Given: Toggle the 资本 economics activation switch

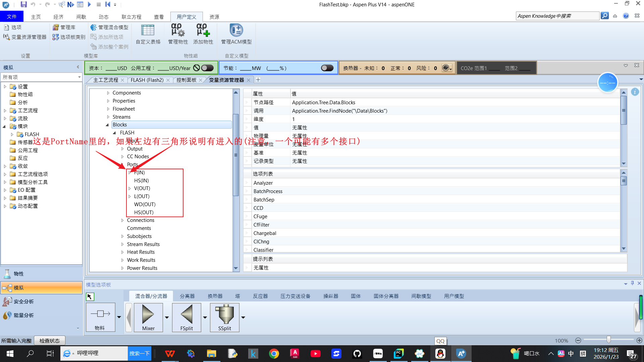Looking at the screenshot, I should point(207,68).
